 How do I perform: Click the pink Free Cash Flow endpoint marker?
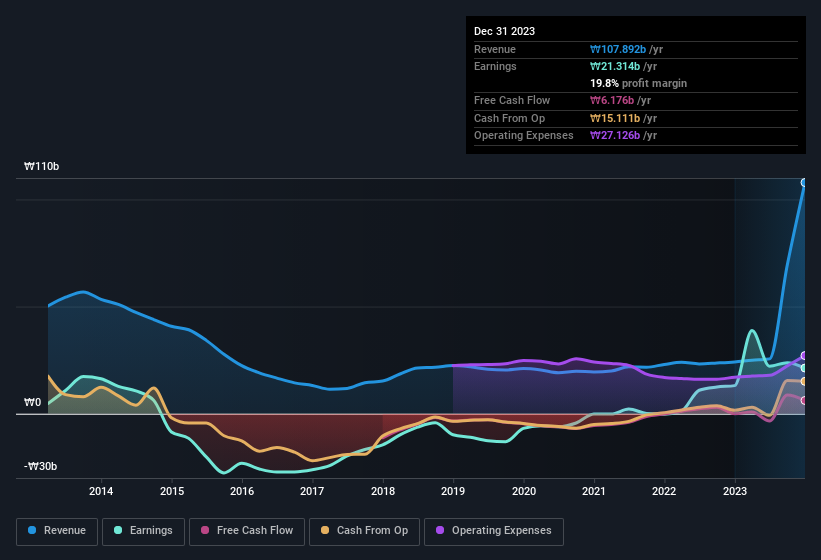pyautogui.click(x=804, y=401)
